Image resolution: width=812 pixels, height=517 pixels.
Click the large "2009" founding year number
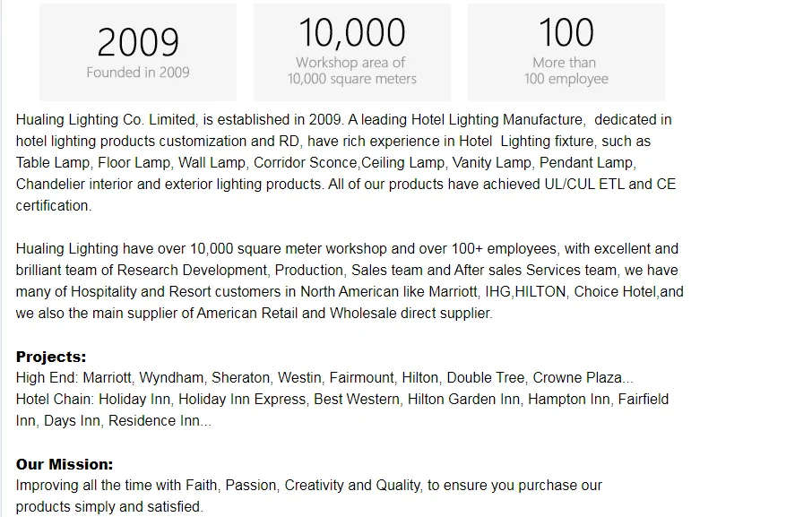coord(138,42)
